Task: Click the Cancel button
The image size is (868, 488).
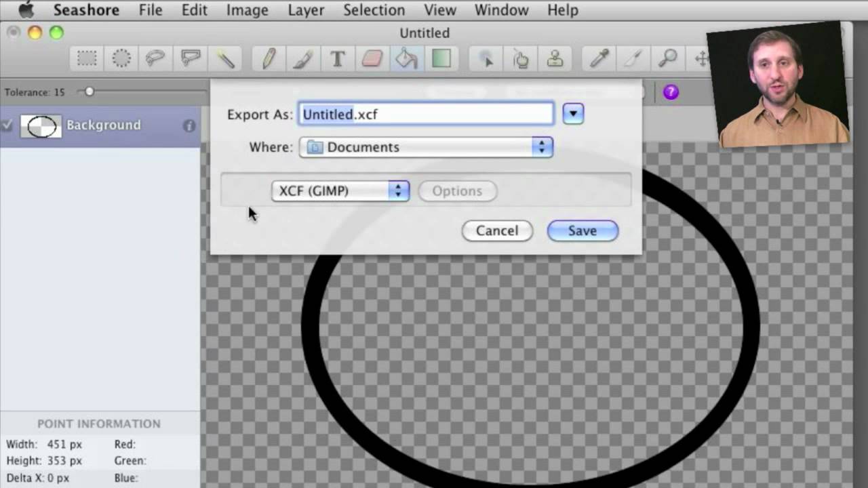Action: coord(497,231)
